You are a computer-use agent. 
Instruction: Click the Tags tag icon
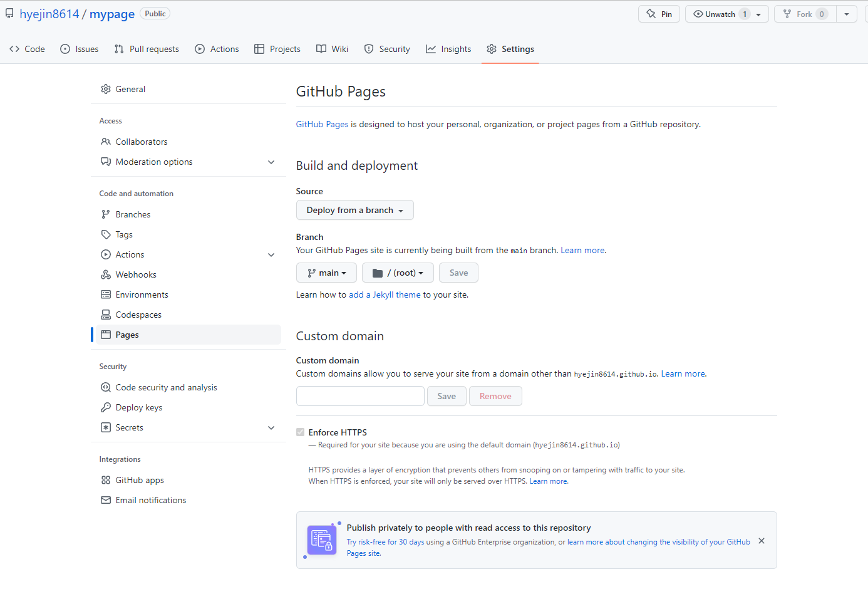(x=106, y=234)
